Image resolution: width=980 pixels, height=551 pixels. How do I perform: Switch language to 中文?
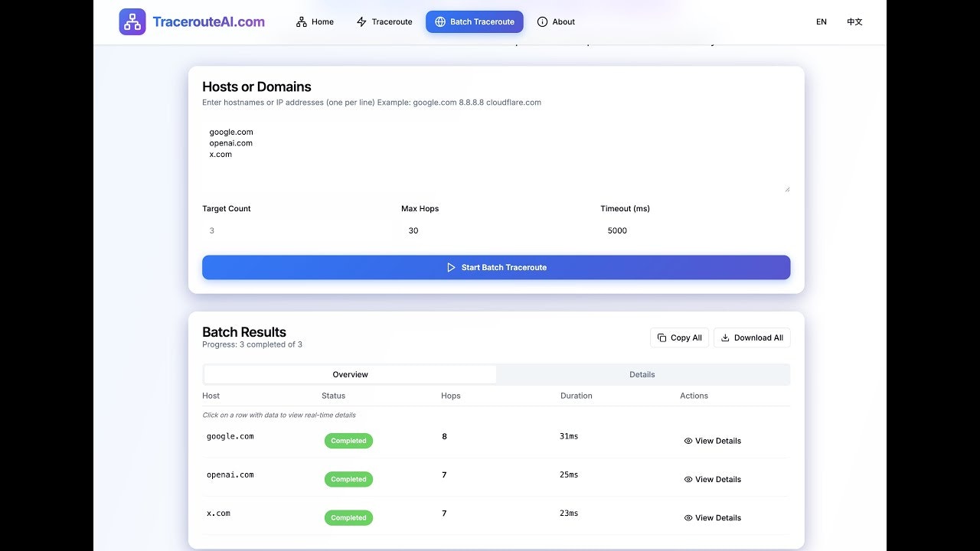pyautogui.click(x=854, y=22)
